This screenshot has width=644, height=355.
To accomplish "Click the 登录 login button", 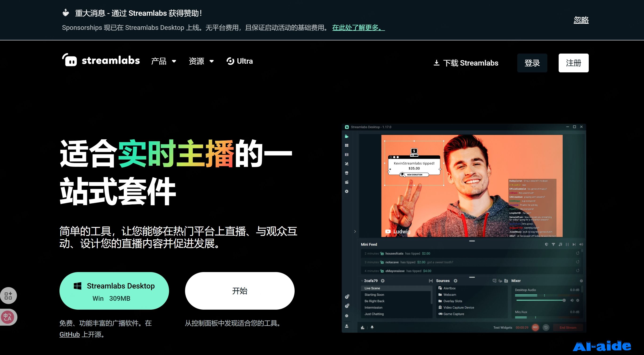I will (x=532, y=63).
